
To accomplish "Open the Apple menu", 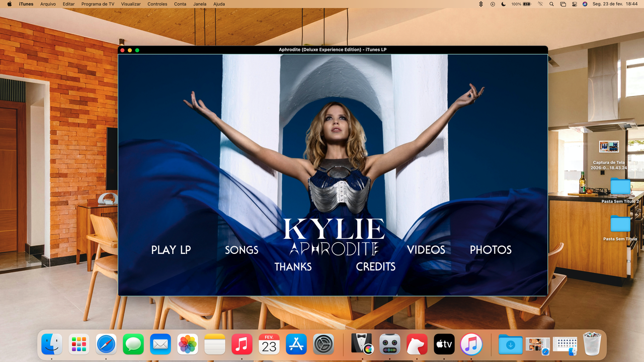I will click(9, 4).
